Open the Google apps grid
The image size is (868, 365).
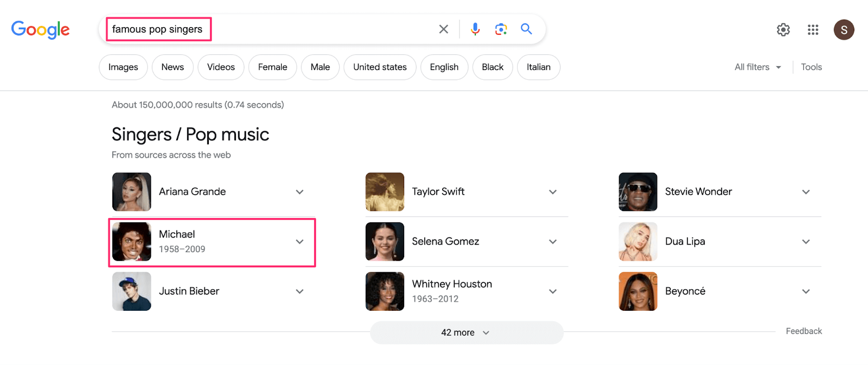point(813,30)
